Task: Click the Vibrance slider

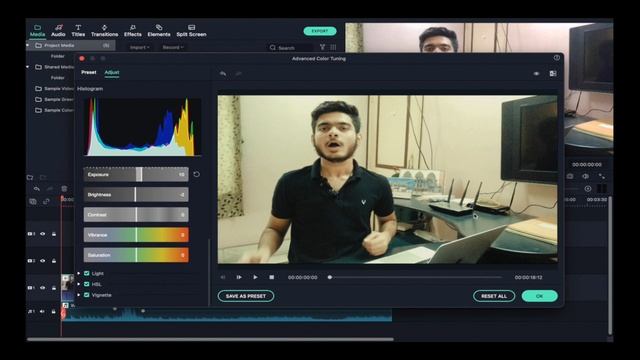Action: point(136,235)
